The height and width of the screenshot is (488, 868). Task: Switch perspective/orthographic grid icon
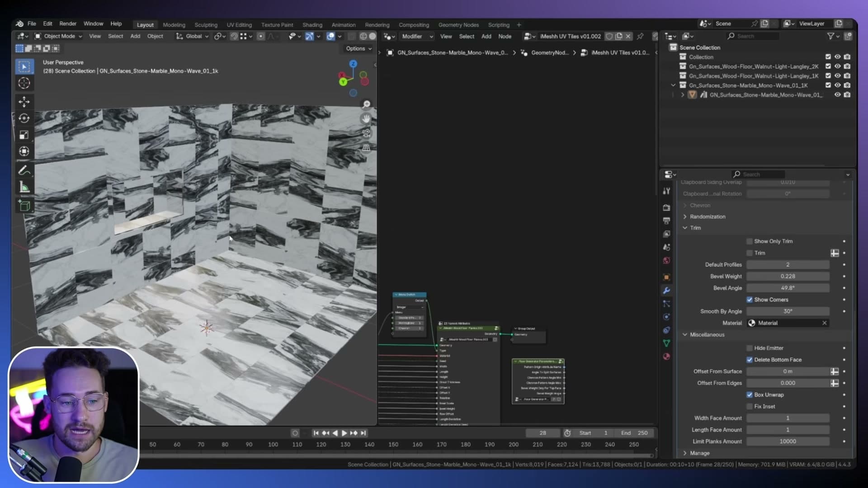click(x=366, y=148)
